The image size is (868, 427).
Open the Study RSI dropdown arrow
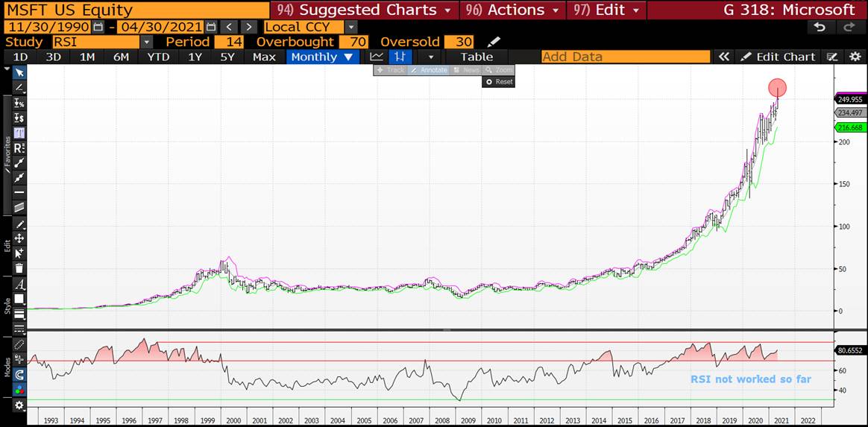pos(146,42)
